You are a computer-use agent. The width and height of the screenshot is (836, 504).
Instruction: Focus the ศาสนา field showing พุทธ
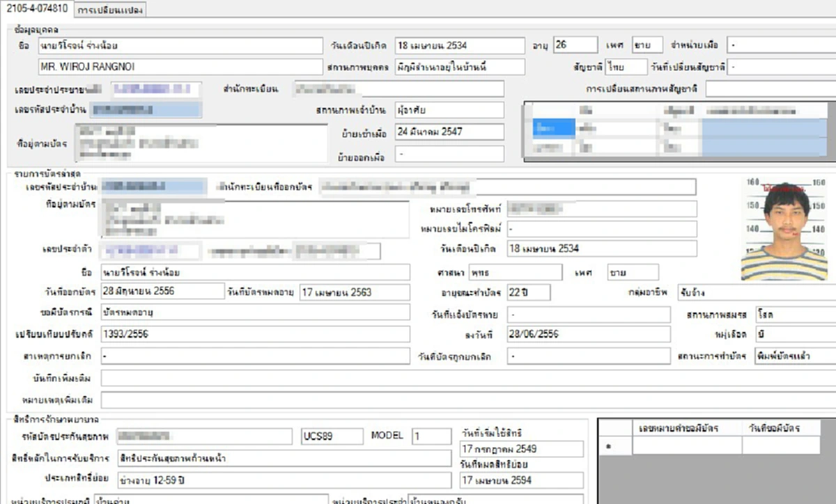click(x=515, y=271)
